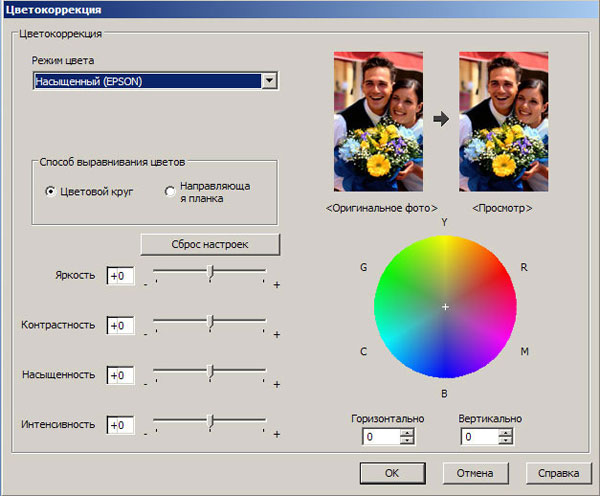Click the plus sign of Яркость slider

277,285
